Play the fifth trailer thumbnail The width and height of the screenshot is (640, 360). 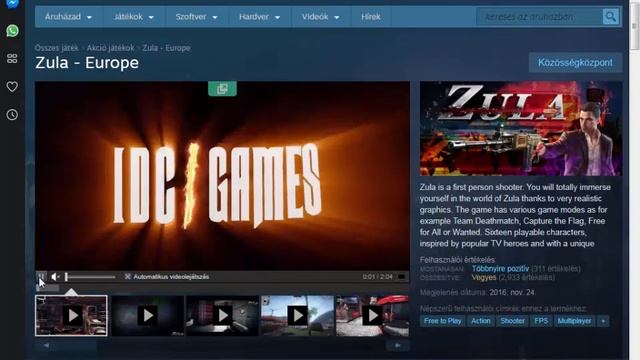click(x=372, y=316)
